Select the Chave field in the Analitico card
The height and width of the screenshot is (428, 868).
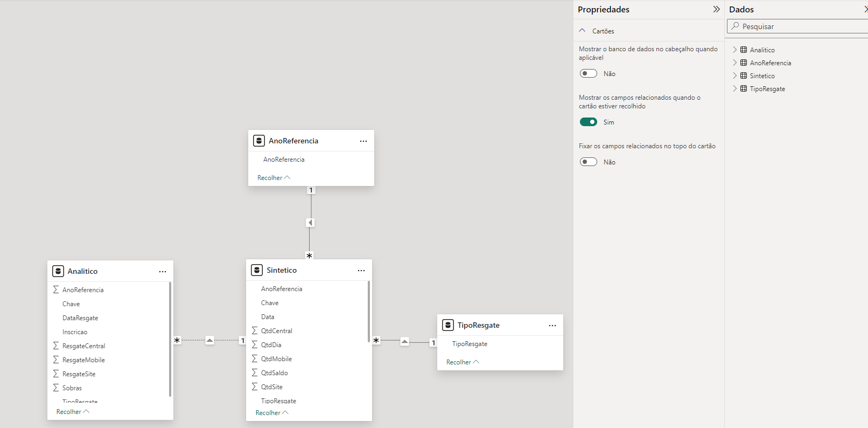coord(71,304)
